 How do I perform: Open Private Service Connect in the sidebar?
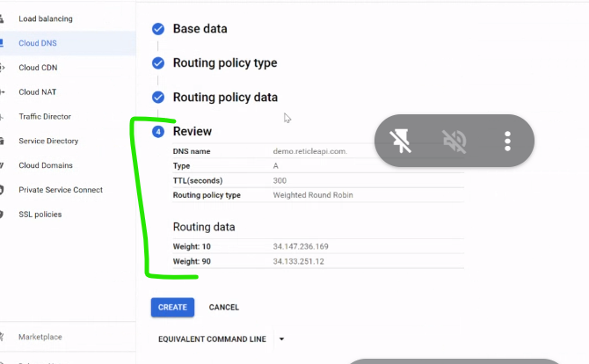(61, 190)
